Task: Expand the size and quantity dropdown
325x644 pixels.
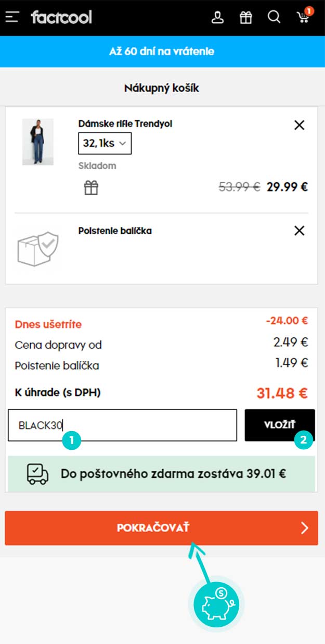Action: click(105, 144)
